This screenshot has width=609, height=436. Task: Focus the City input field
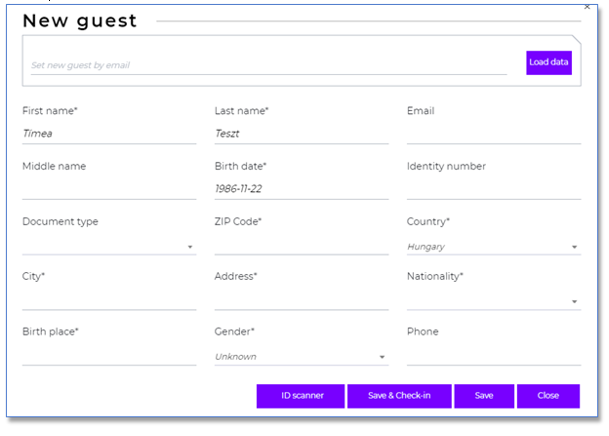coord(108,299)
